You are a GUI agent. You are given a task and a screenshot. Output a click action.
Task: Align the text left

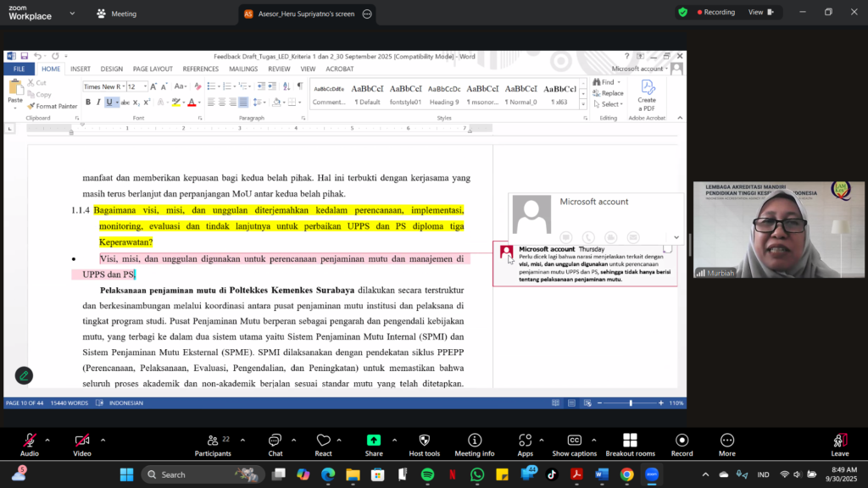pos(211,103)
